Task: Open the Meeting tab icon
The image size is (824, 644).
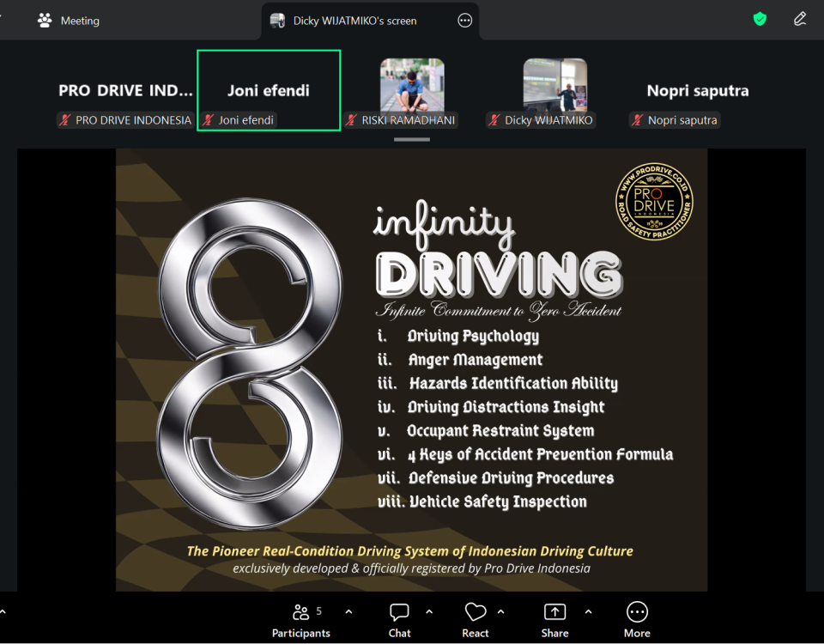Action: (x=45, y=21)
